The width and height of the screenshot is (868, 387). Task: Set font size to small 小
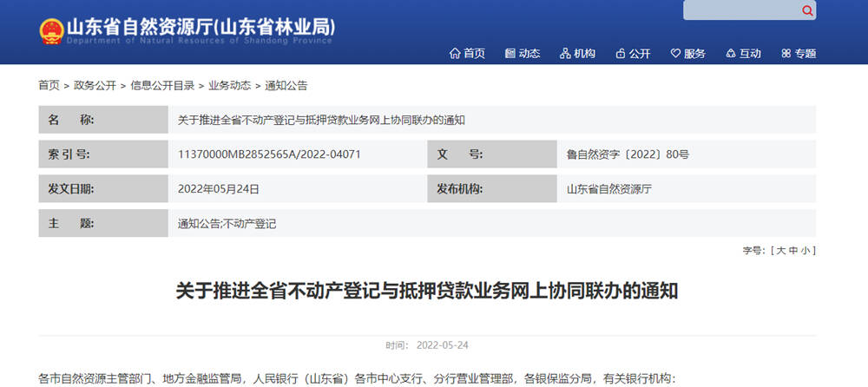pyautogui.click(x=806, y=250)
